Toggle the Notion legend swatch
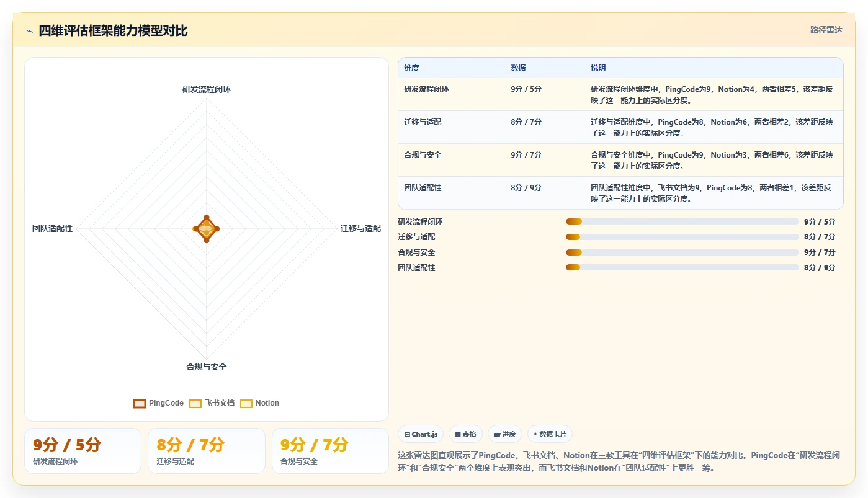The width and height of the screenshot is (868, 498). (x=246, y=403)
